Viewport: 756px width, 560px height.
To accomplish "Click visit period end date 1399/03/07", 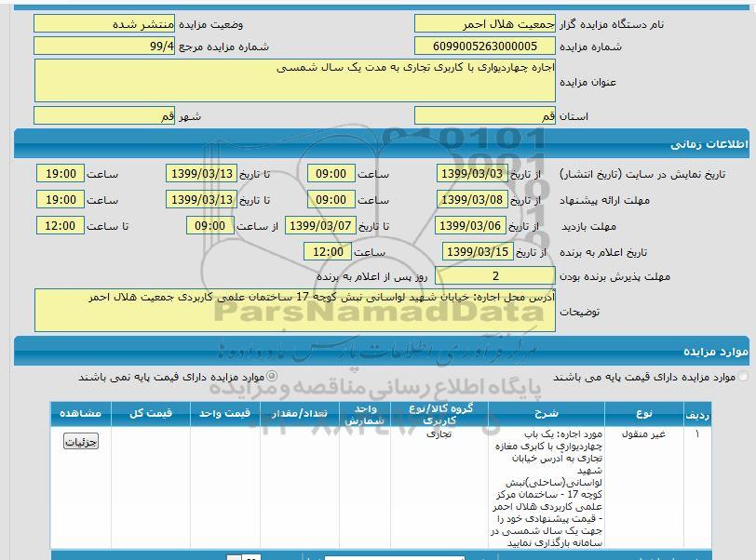I will (x=320, y=225).
